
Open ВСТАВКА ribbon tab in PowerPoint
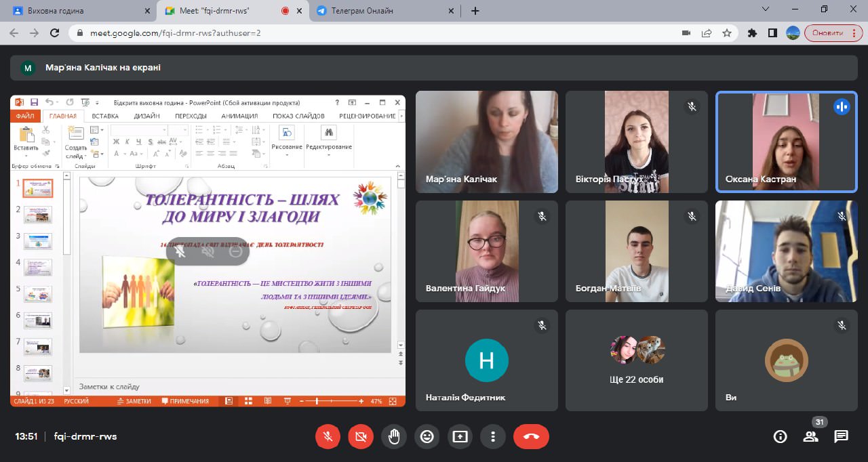105,116
